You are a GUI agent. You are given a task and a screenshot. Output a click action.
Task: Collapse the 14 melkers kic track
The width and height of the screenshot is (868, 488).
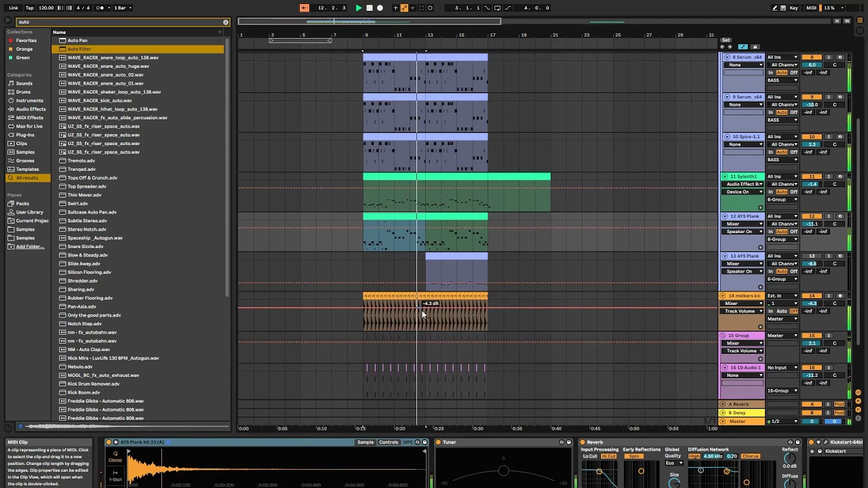[723, 296]
